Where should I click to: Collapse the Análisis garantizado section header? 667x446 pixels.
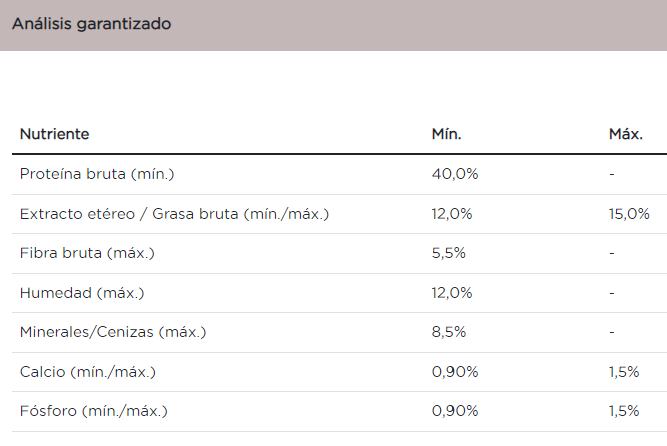(x=91, y=24)
